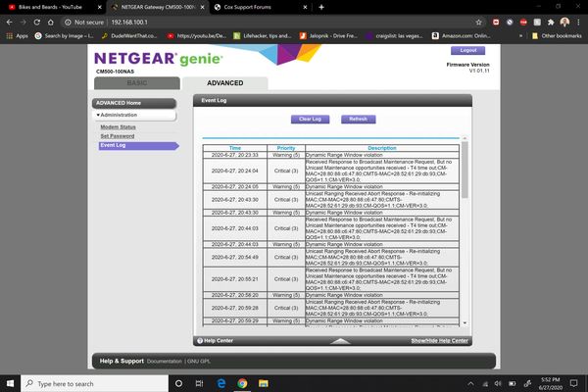Screen dimensions: 588x392
Task: Open the Amazon.com bookmark
Action: tap(461, 36)
